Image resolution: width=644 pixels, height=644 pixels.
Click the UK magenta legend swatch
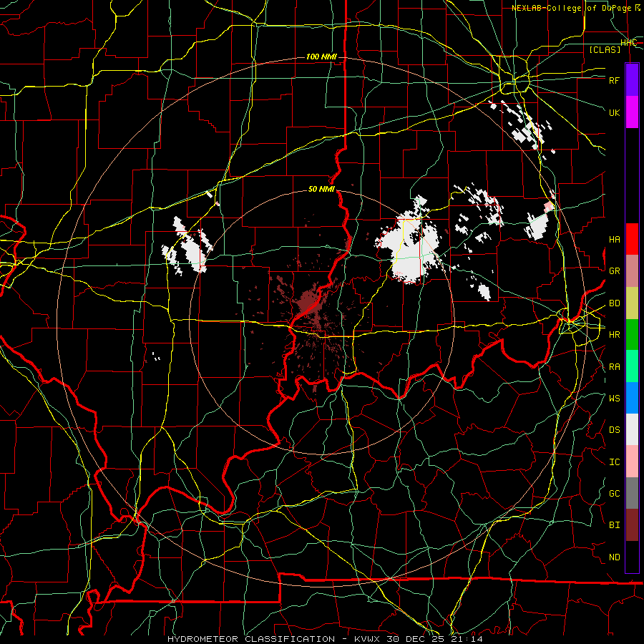tap(632, 112)
